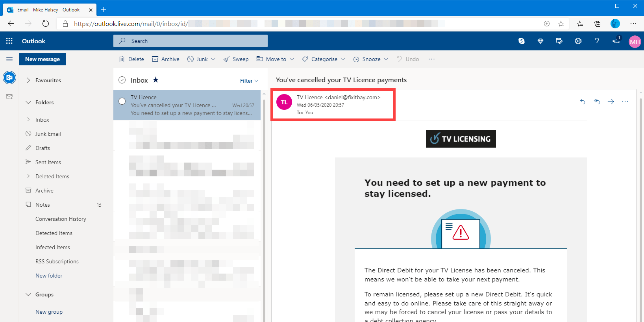Screen dimensions: 644x322
Task: Open a new browser tab
Action: [104, 9]
